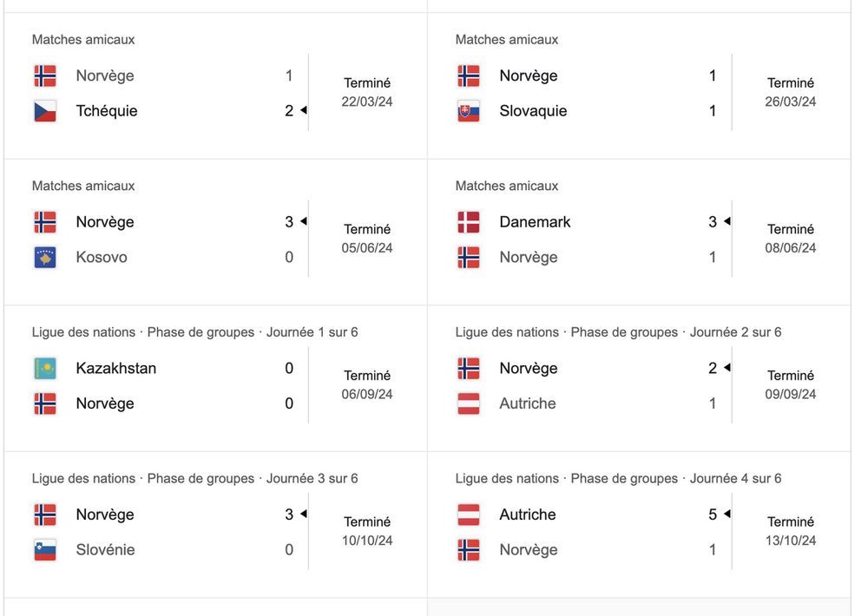Select the Danemark team name
Screen dimensions: 868x616
[x=535, y=222]
